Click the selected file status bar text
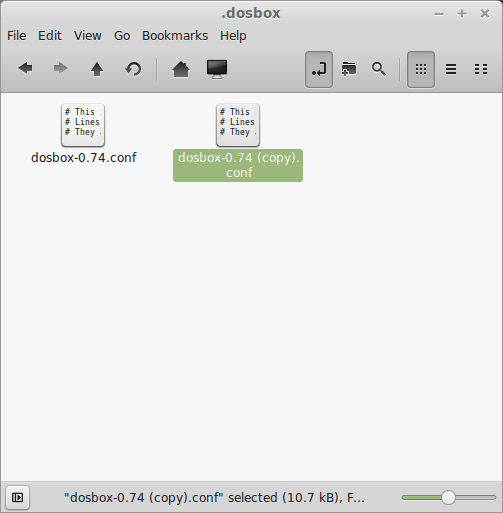This screenshot has height=513, width=503. [214, 498]
